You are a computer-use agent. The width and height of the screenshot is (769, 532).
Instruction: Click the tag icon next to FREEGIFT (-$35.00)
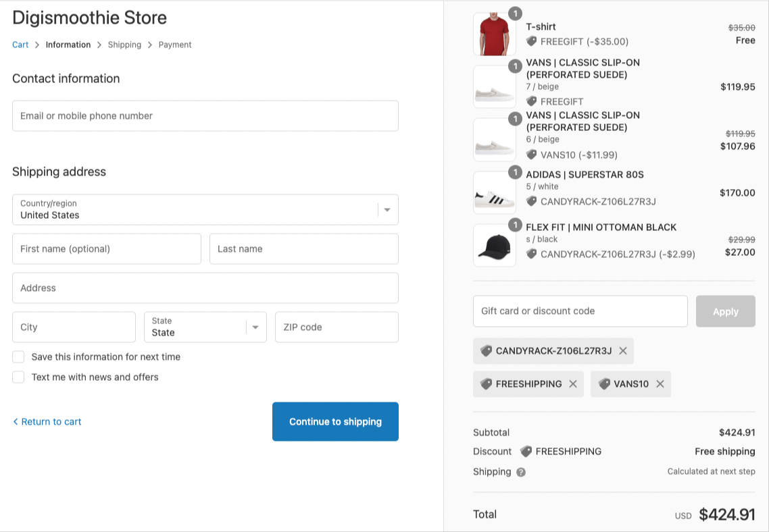click(531, 41)
